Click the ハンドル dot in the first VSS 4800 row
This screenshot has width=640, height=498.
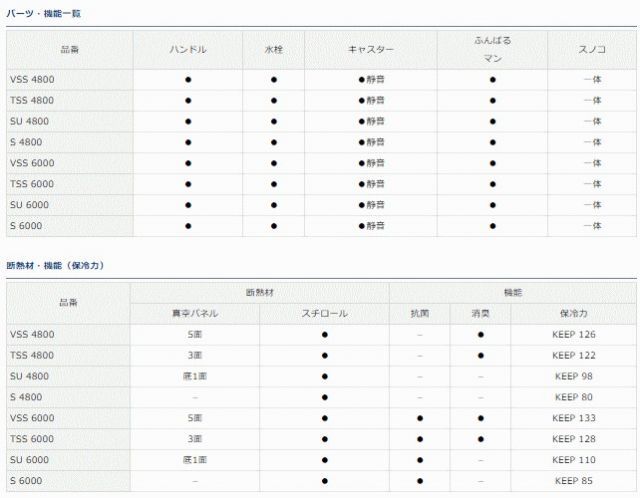tap(187, 79)
